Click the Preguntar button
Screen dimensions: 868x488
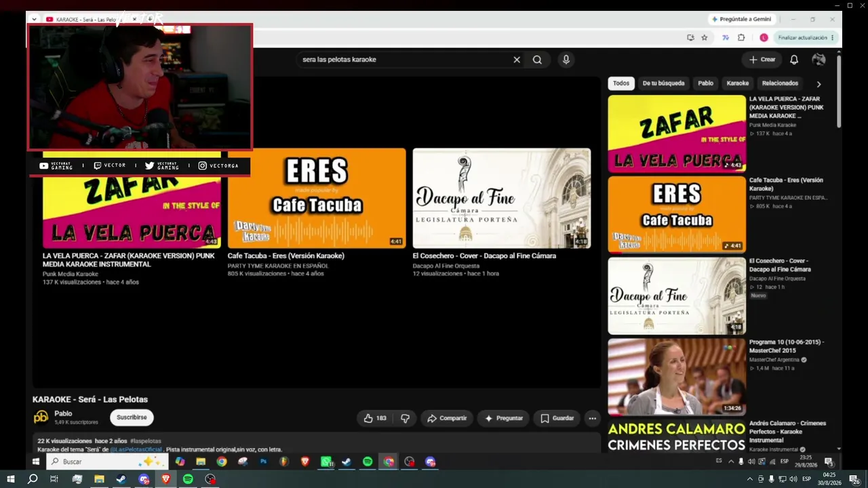502,418
